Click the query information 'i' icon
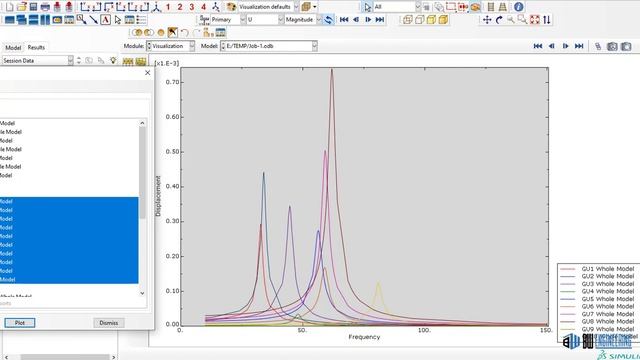 pos(518,7)
